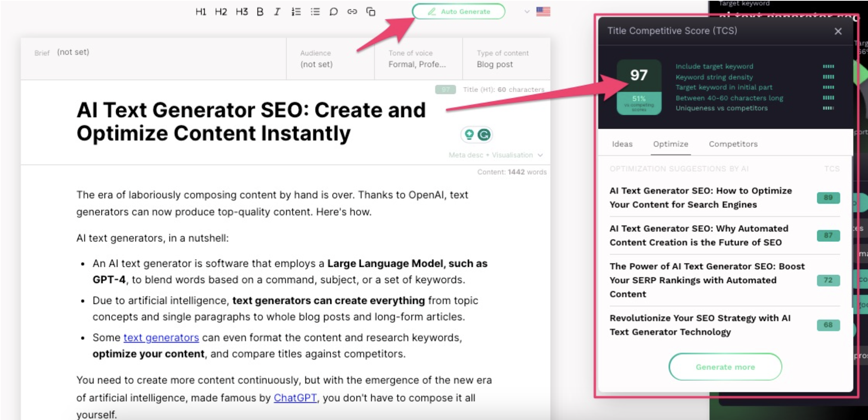Toggle the green lightbulb suggestion icon
Viewport: 868px width, 420px height.
[x=469, y=135]
